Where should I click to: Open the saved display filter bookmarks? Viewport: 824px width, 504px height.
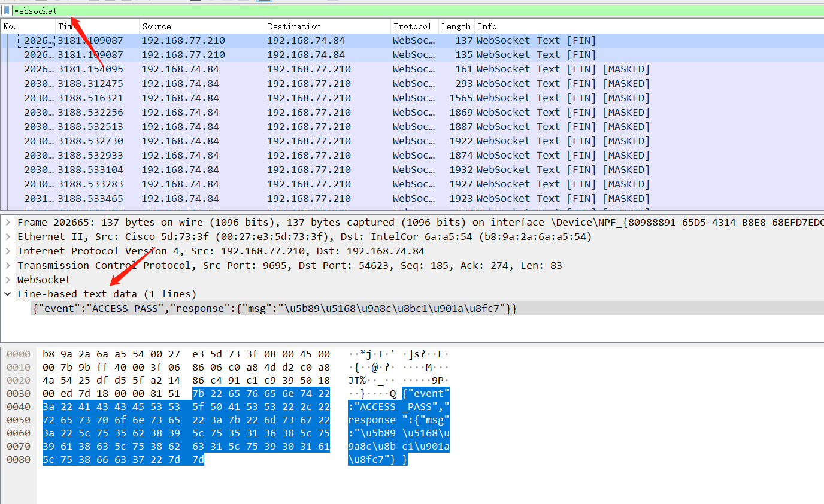tap(7, 10)
